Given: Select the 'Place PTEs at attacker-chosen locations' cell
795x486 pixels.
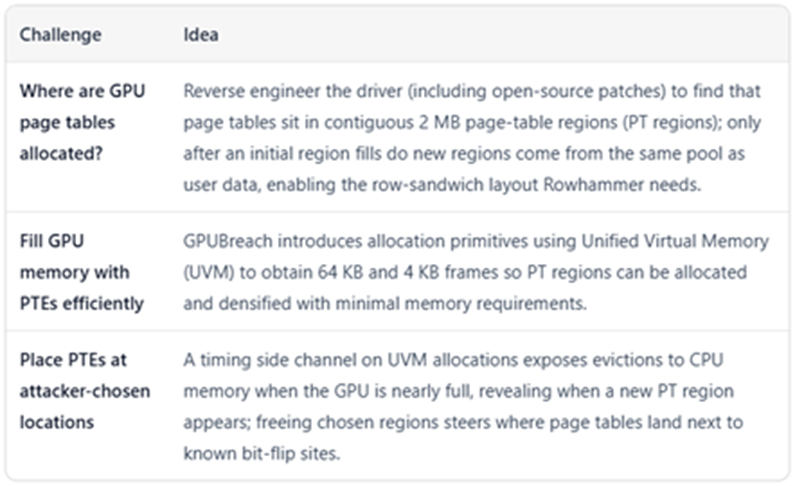Looking at the screenshot, I should click(85, 390).
